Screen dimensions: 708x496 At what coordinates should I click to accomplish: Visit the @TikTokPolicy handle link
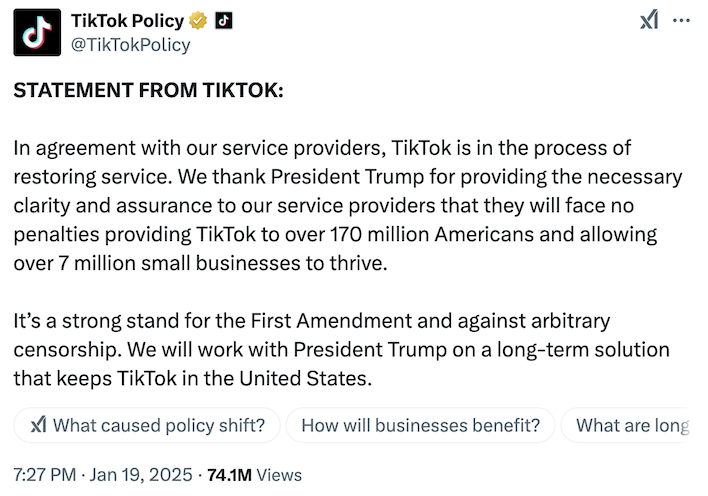[x=130, y=44]
